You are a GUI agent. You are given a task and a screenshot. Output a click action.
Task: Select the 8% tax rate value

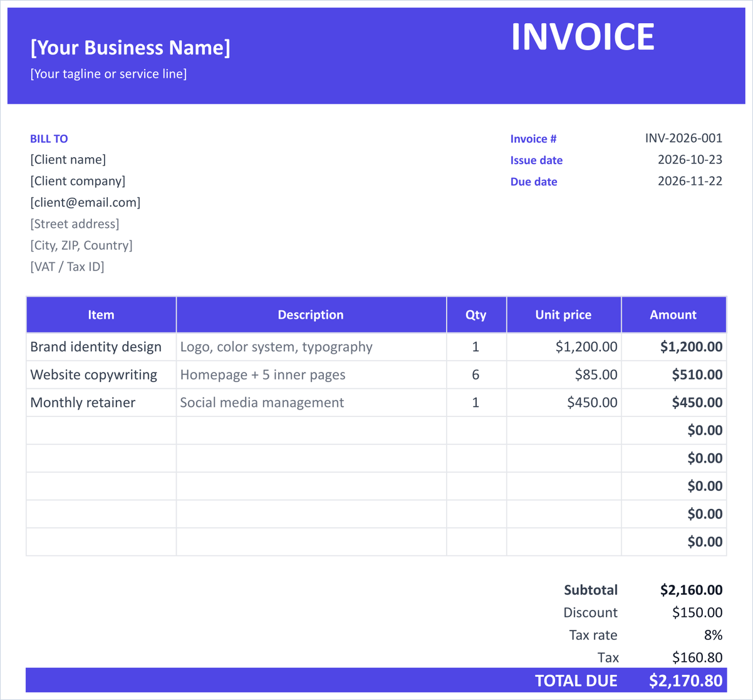point(714,635)
